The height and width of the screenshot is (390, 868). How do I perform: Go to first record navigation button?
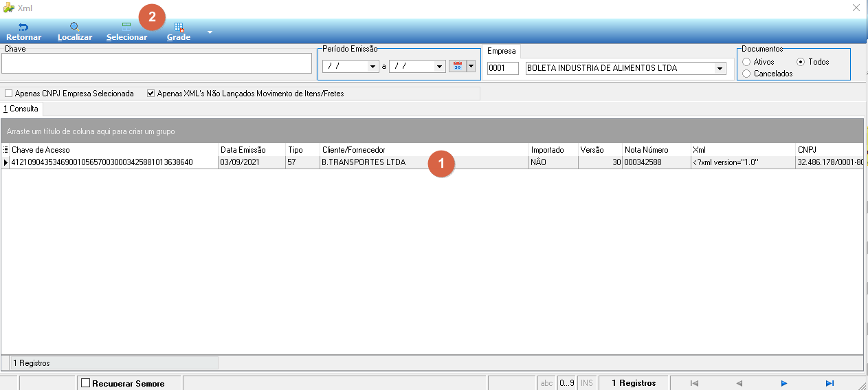(694, 383)
